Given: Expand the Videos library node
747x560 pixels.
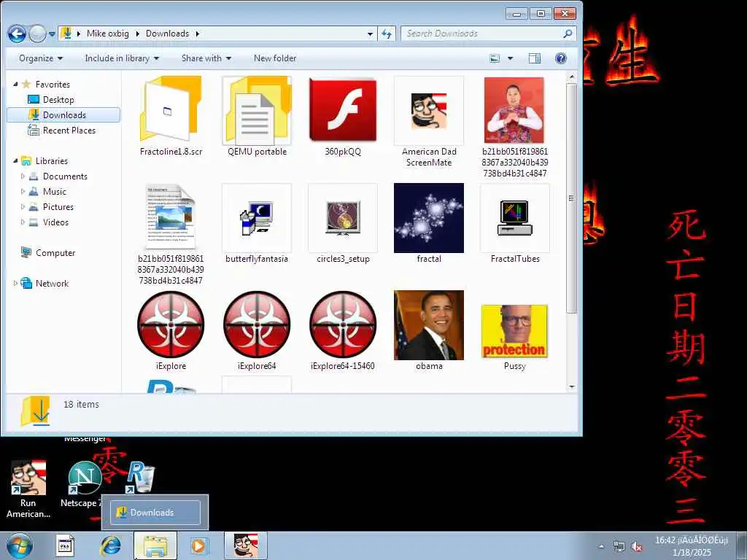Looking at the screenshot, I should (x=23, y=222).
